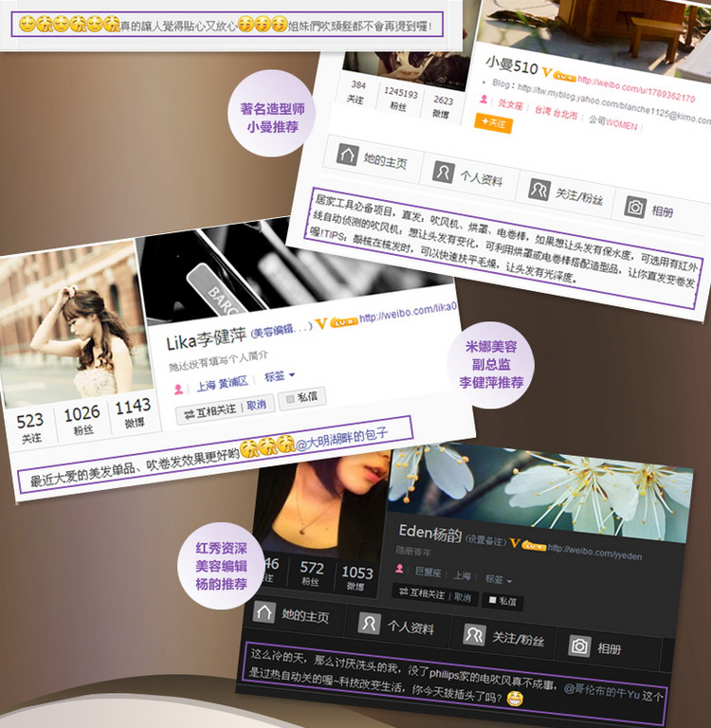Click the @大明湖畔的包子 mention
Viewport: 711px width, 728px height.
(342, 439)
